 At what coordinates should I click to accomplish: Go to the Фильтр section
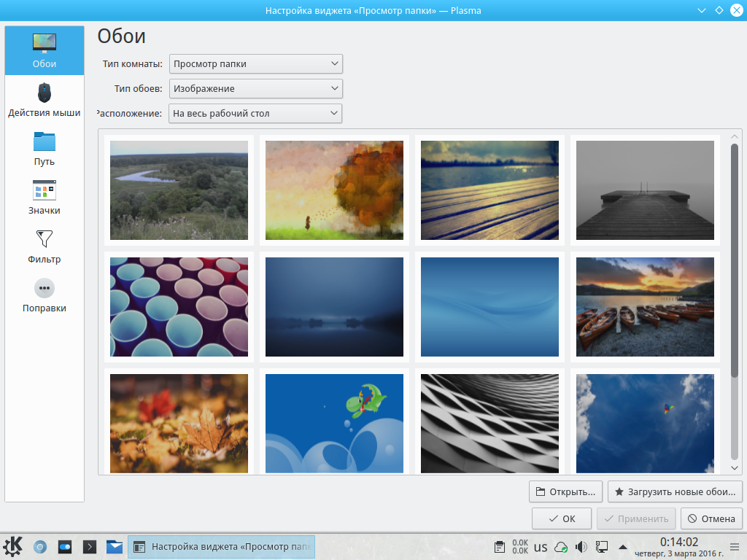(44, 246)
